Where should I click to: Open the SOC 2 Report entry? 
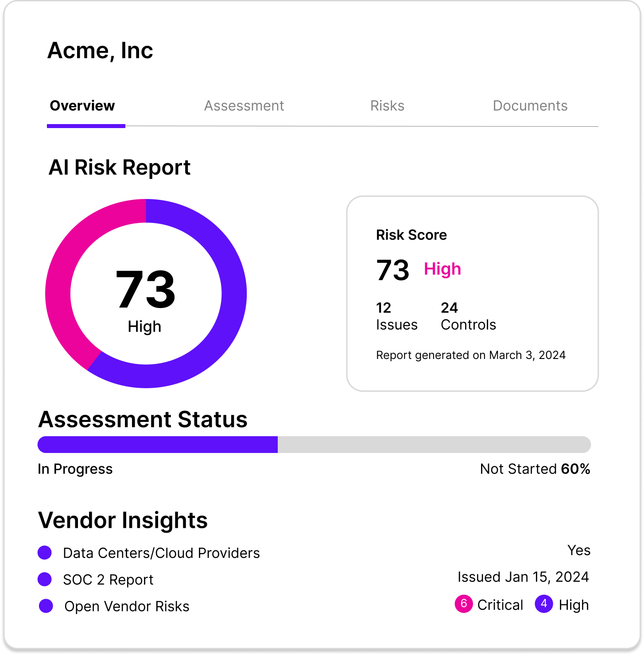108,580
